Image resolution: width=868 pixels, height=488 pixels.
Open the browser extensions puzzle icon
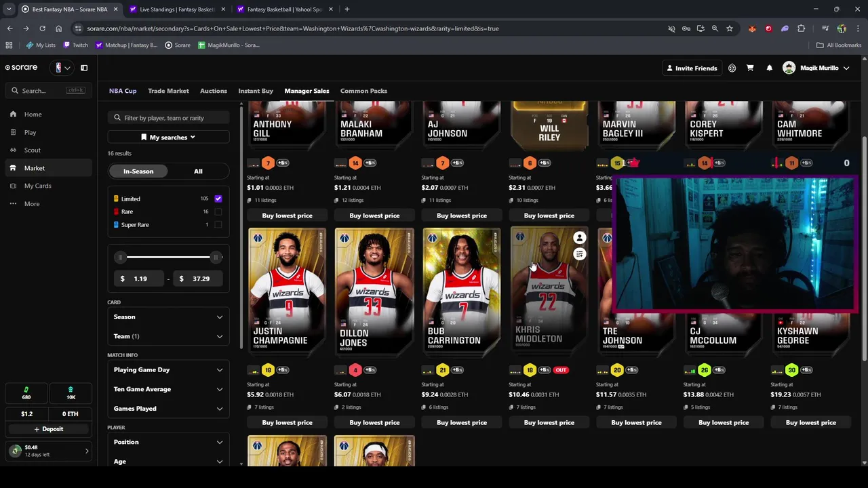click(x=801, y=28)
